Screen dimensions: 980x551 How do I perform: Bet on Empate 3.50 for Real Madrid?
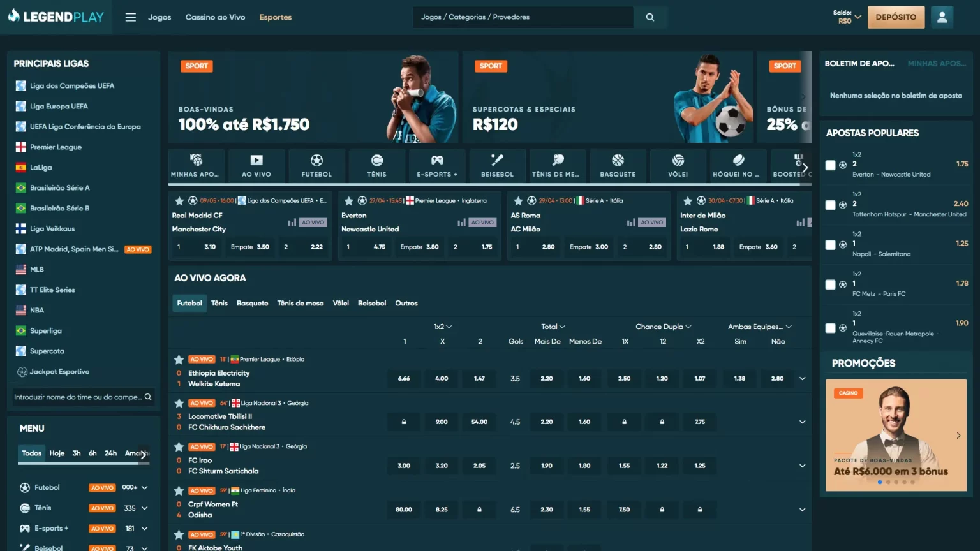[250, 247]
